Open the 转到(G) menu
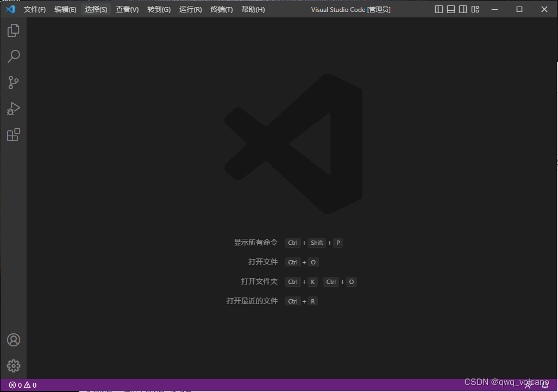This screenshot has height=392, width=558. pos(159,10)
